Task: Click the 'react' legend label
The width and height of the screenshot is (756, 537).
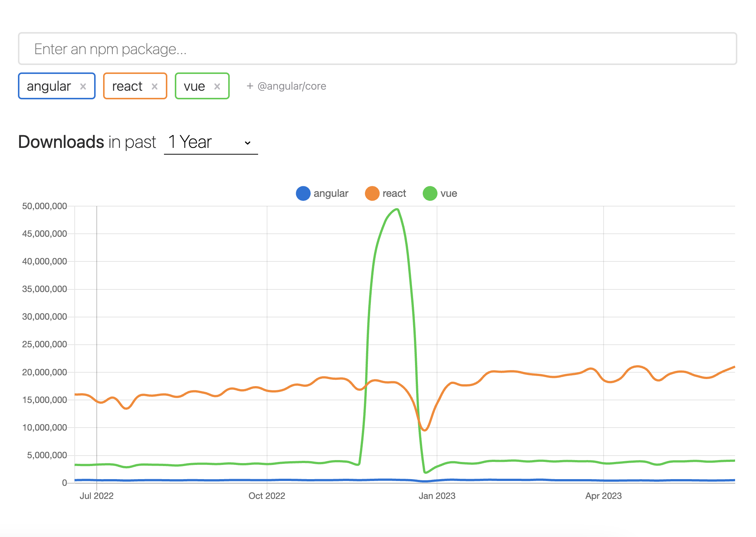Action: (394, 193)
